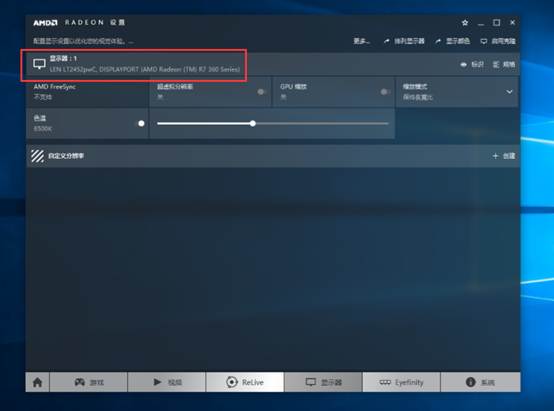
Task: Click the monitor icon beside Display 1
Action: point(39,64)
